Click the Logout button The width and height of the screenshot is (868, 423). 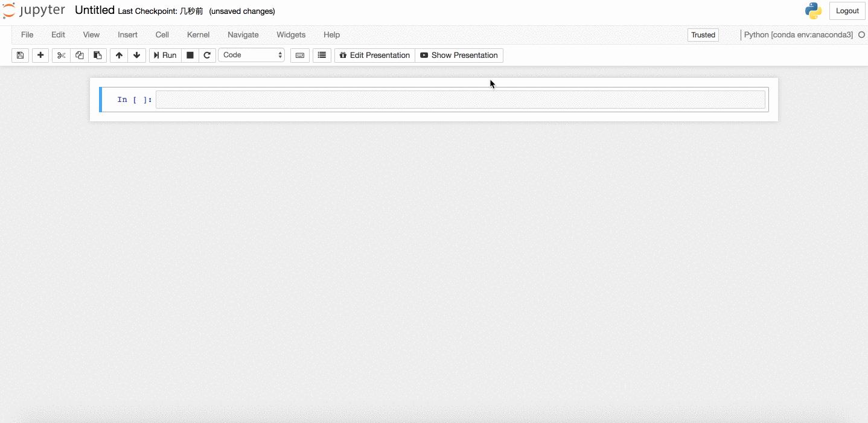(x=847, y=10)
